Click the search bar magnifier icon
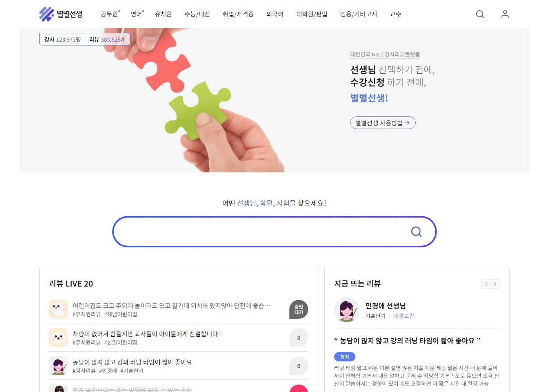This screenshot has width=549, height=392. [x=416, y=232]
